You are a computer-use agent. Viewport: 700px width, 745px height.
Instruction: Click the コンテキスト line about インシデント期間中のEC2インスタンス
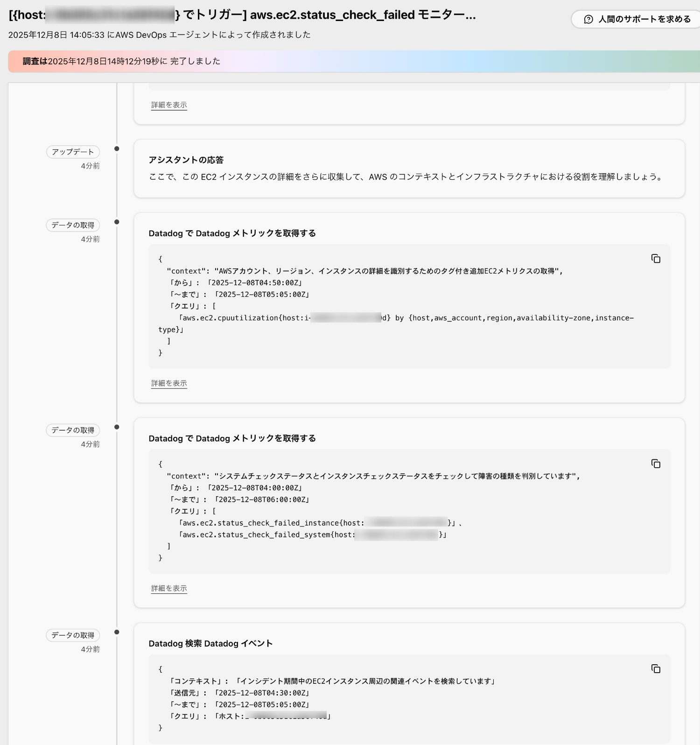(x=332, y=682)
